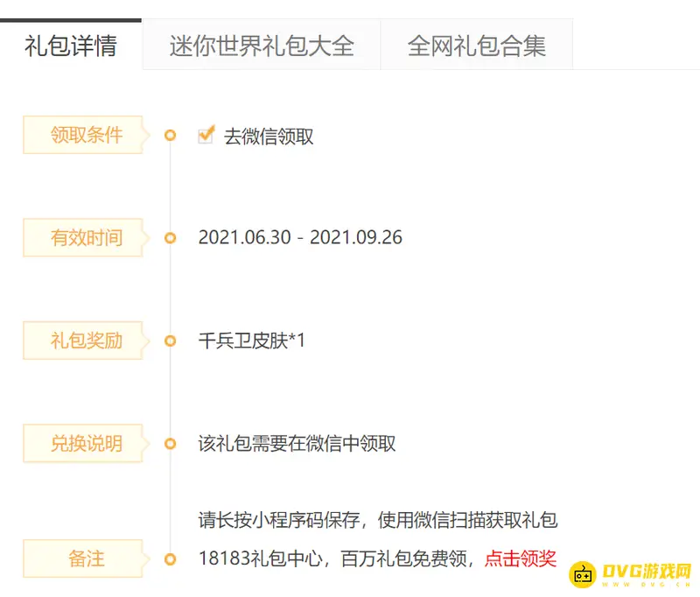Select the 备注 label tag
This screenshot has width=700, height=597.
click(86, 558)
